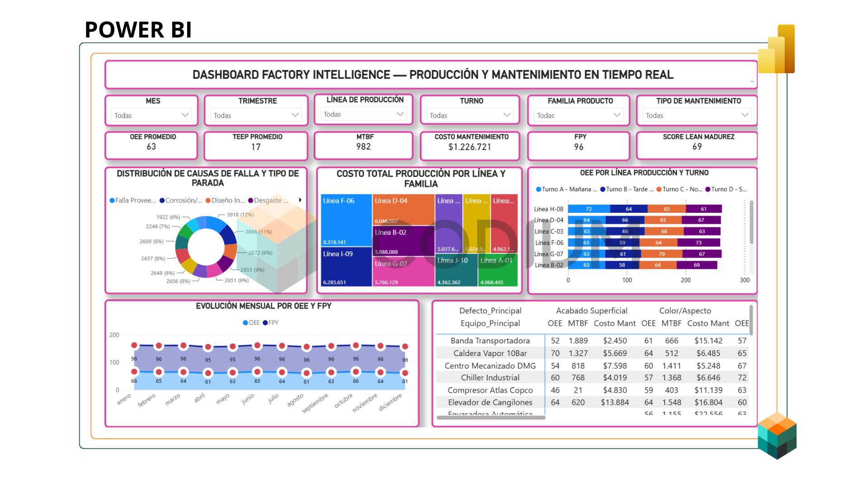The width and height of the screenshot is (868, 488).
Task: Open the TRIMESTRE slicer dropdown
Action: [256, 115]
